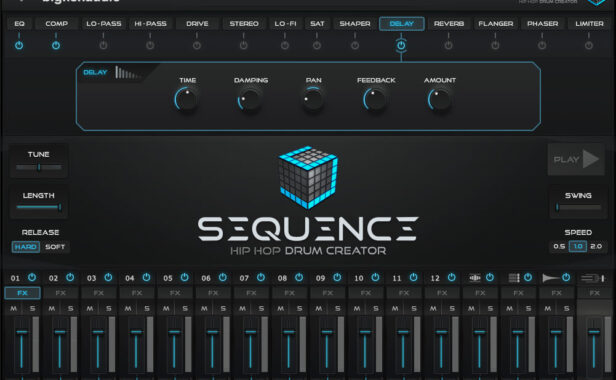
Task: Enable the STEREO effect power button
Action: (244, 45)
